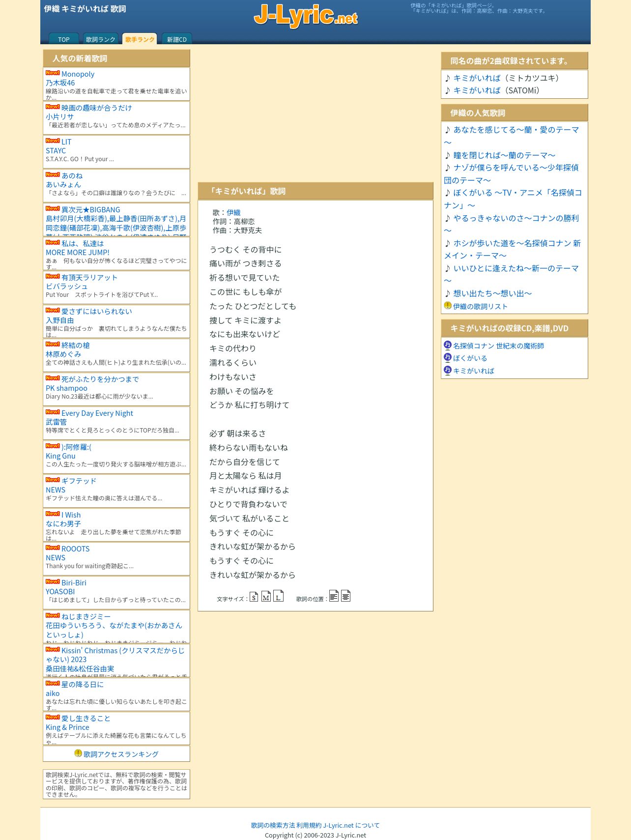Open あのね song link
Image resolution: width=631 pixels, height=840 pixels.
(72, 175)
